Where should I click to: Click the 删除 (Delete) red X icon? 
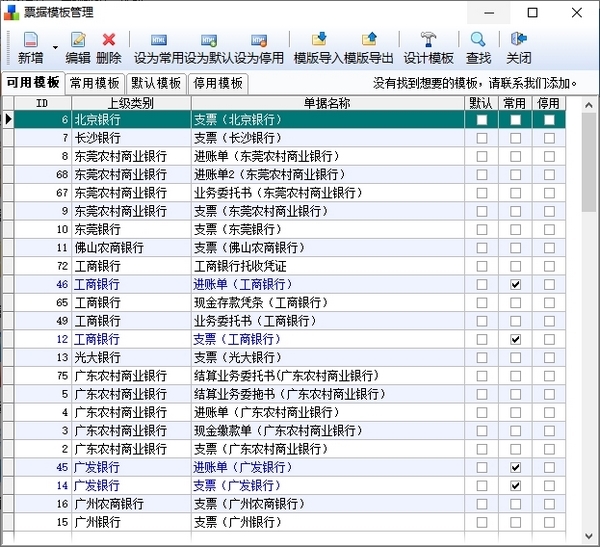[x=109, y=39]
